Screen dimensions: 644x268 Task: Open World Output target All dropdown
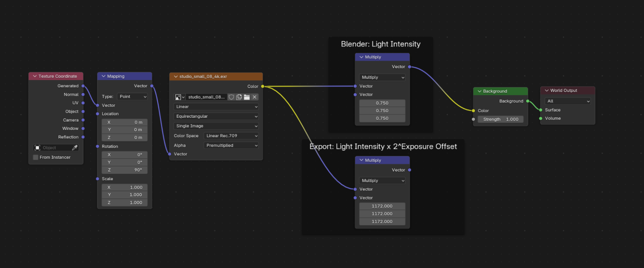[x=568, y=101]
